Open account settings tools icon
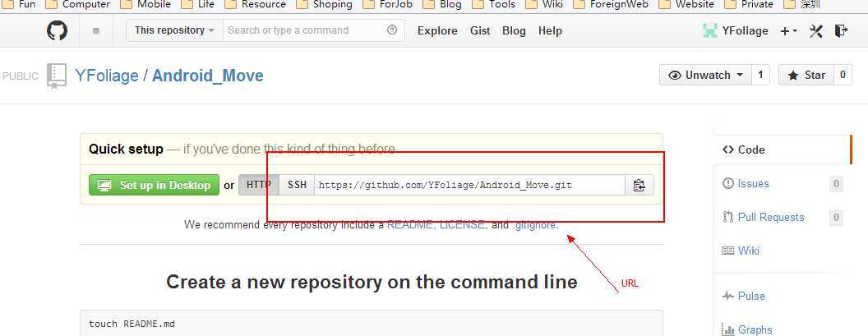 (x=816, y=31)
